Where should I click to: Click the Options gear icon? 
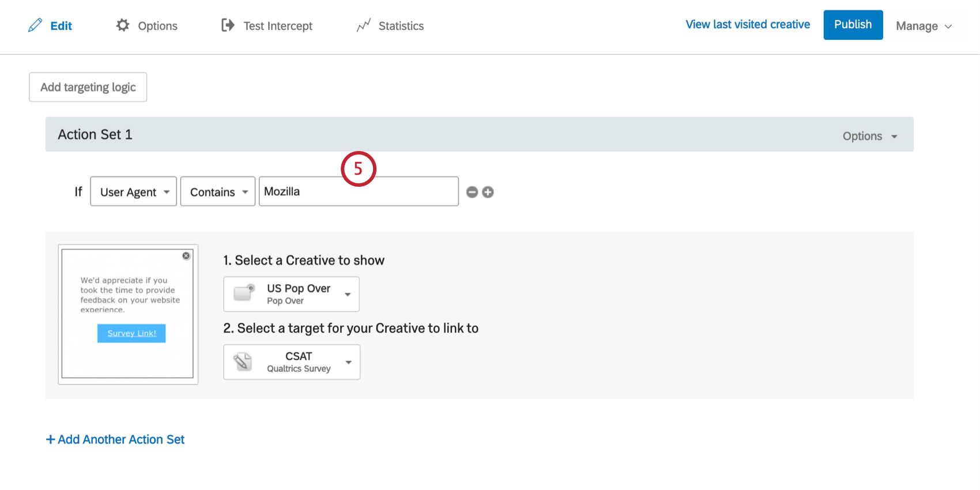(123, 25)
